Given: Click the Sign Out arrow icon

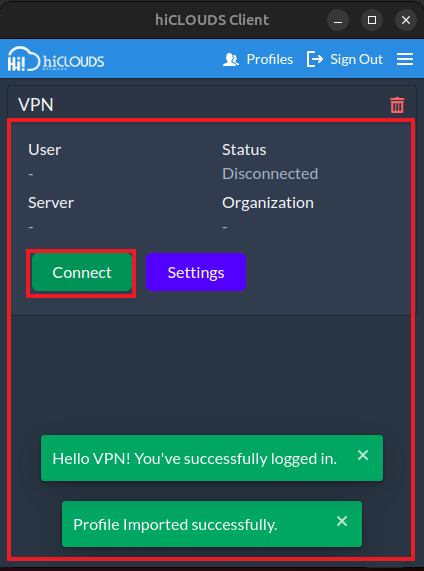Looking at the screenshot, I should coord(315,59).
